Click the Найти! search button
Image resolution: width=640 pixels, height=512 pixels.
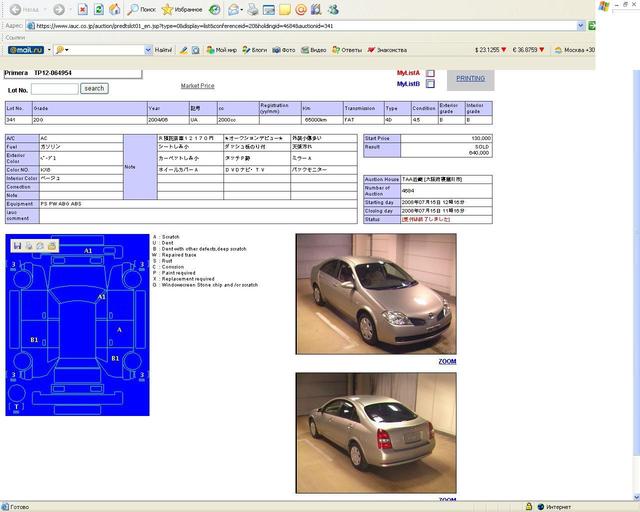[163, 50]
